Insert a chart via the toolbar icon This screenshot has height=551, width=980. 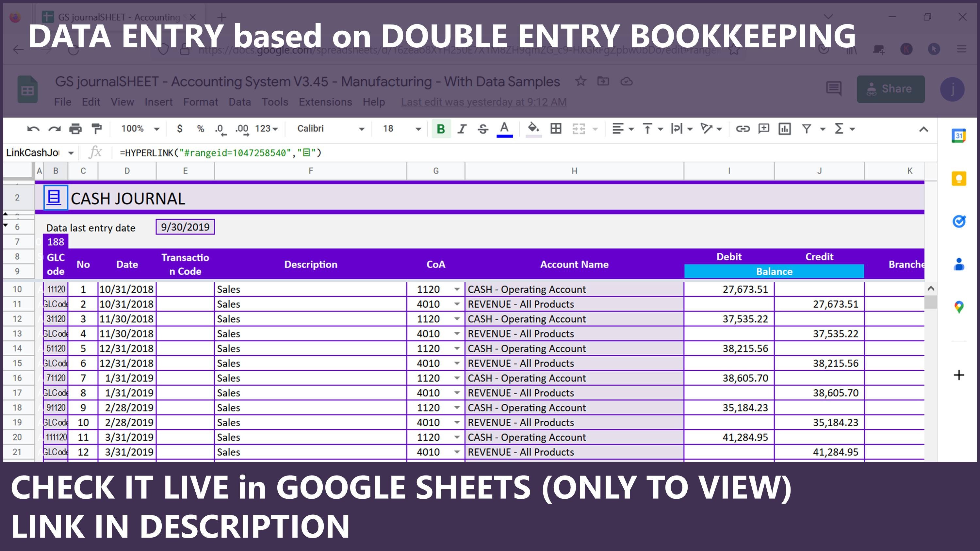point(785,129)
